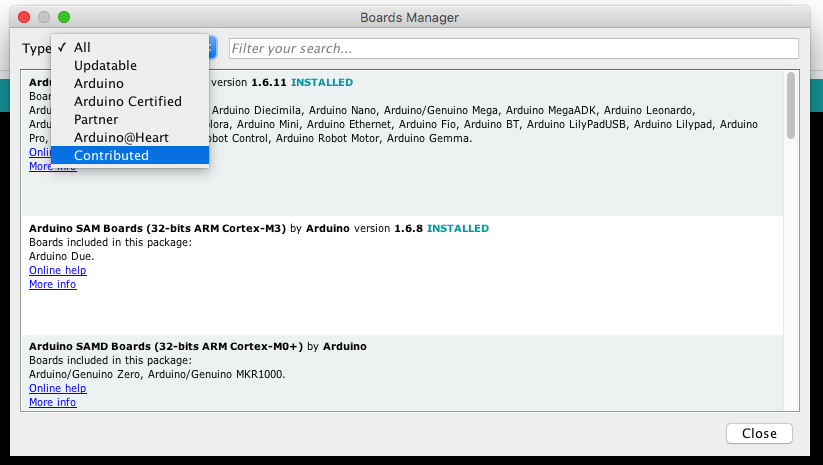
Task: Click the 'Filter your search...' field
Action: (x=514, y=48)
